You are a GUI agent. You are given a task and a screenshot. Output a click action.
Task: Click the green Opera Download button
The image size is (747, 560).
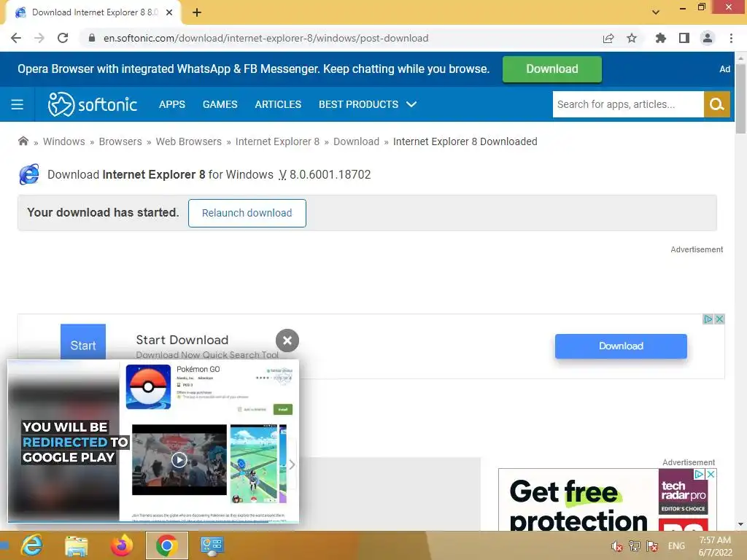point(552,69)
